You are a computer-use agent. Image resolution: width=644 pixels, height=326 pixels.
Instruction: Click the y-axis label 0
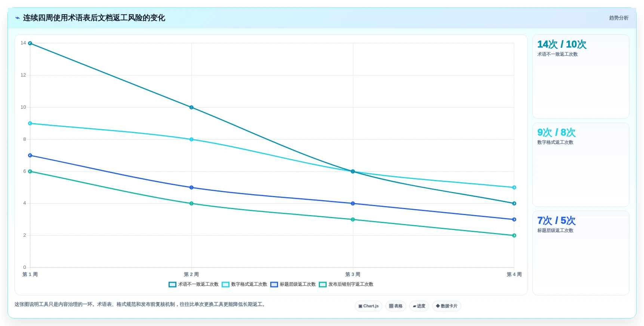tap(25, 267)
